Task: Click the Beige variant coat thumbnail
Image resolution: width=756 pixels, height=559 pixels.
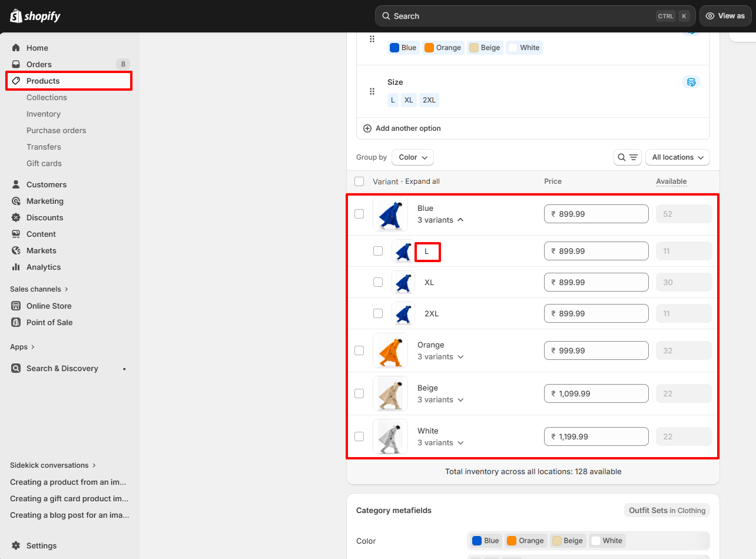Action: (390, 393)
